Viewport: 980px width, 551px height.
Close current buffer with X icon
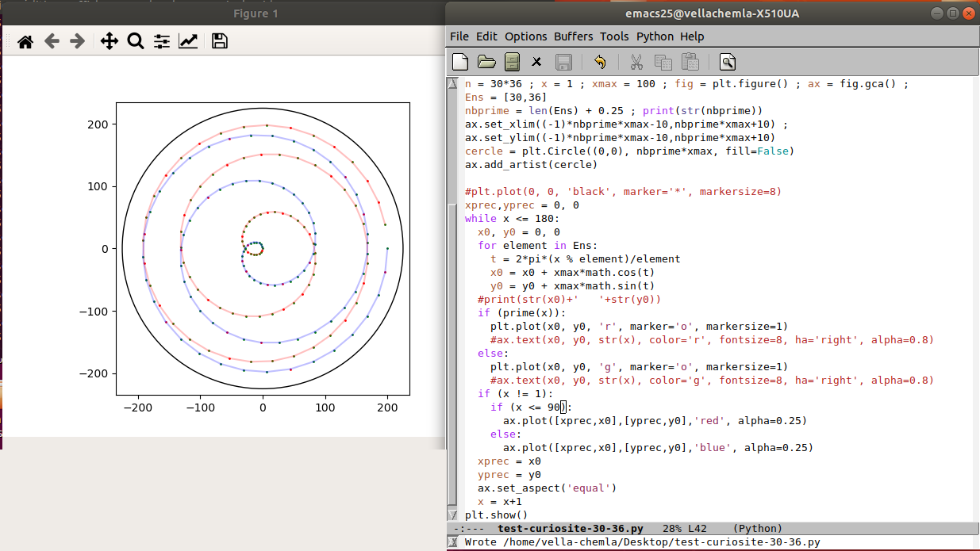(x=536, y=62)
